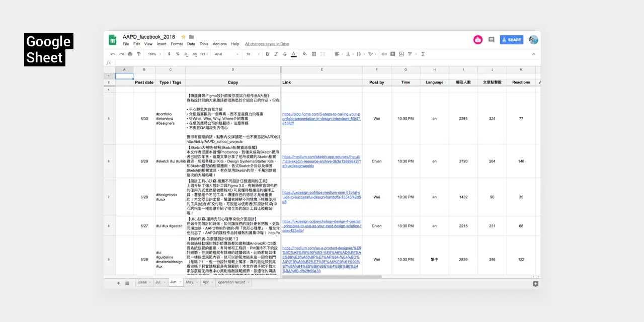The width and height of the screenshot is (644, 322).
Task: Click the formula bar input
Action: pyautogui.click(x=327, y=63)
